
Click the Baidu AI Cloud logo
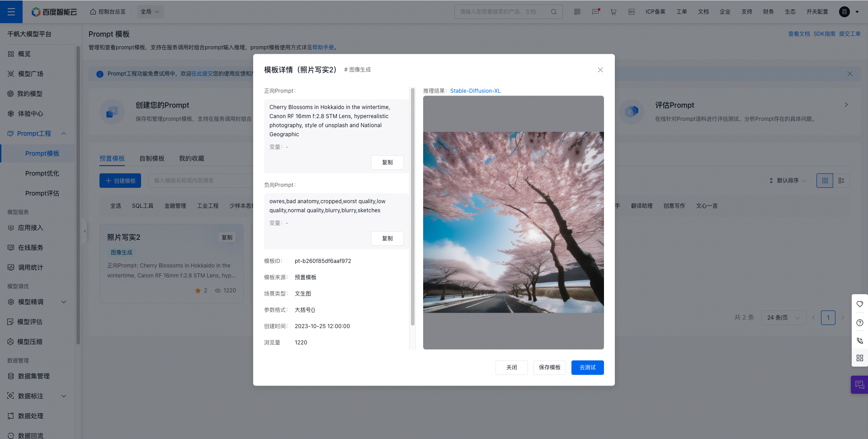point(54,12)
